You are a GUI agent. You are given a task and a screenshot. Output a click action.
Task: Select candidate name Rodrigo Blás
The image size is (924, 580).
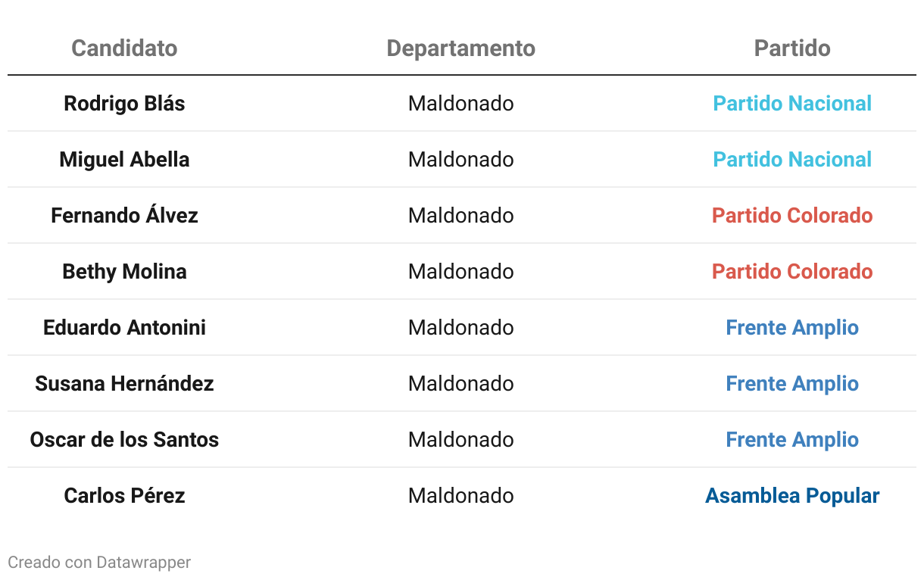pos(124,104)
